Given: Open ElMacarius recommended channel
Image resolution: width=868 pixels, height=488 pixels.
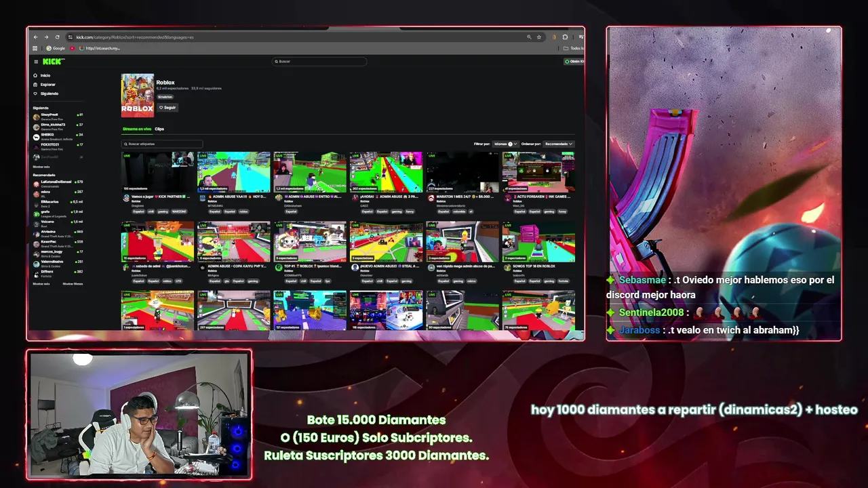Looking at the screenshot, I should [x=58, y=203].
